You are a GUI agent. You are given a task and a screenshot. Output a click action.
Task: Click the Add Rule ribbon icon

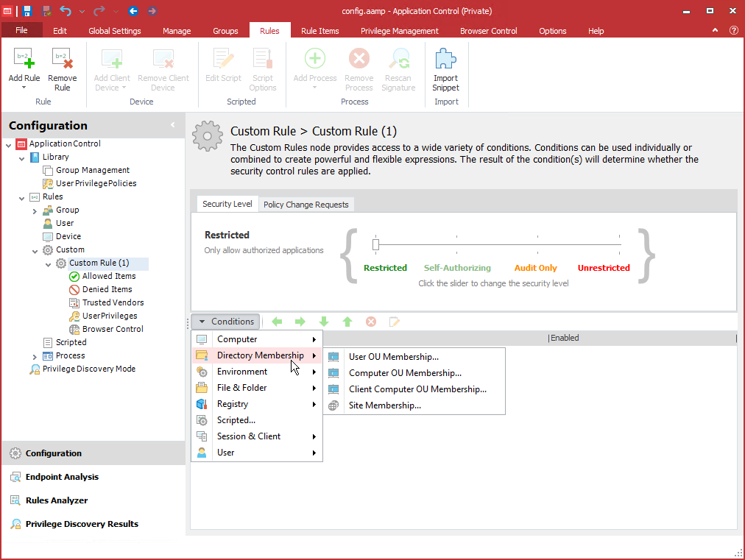24,59
